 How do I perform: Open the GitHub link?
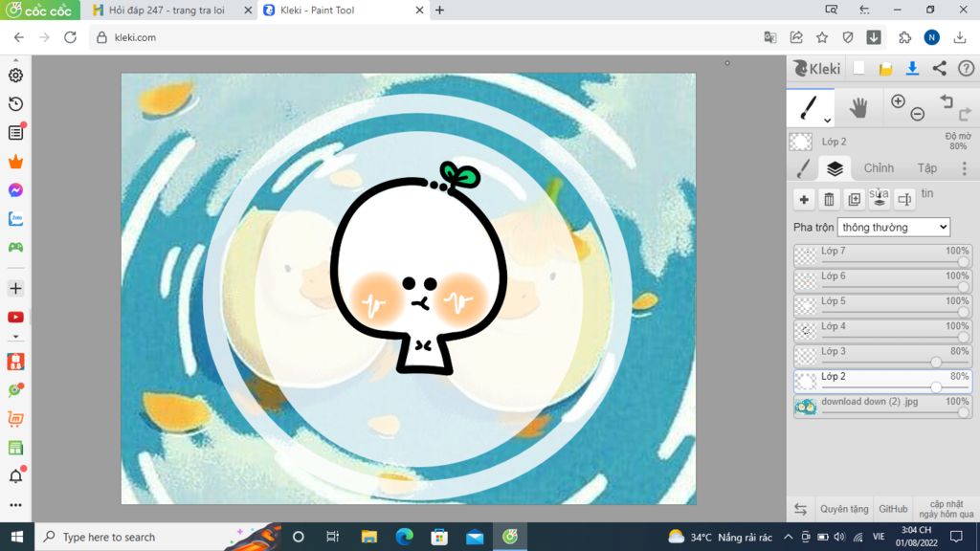(893, 509)
